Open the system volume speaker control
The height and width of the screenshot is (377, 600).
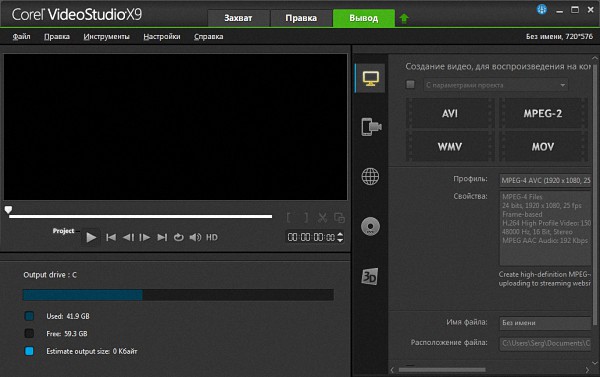195,237
